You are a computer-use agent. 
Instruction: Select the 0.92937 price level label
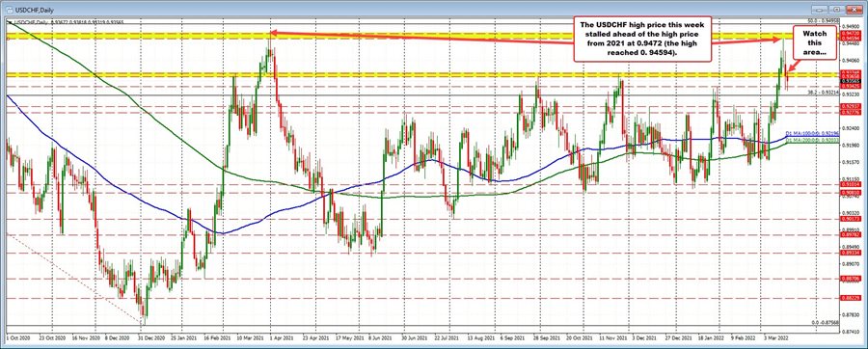[850, 106]
